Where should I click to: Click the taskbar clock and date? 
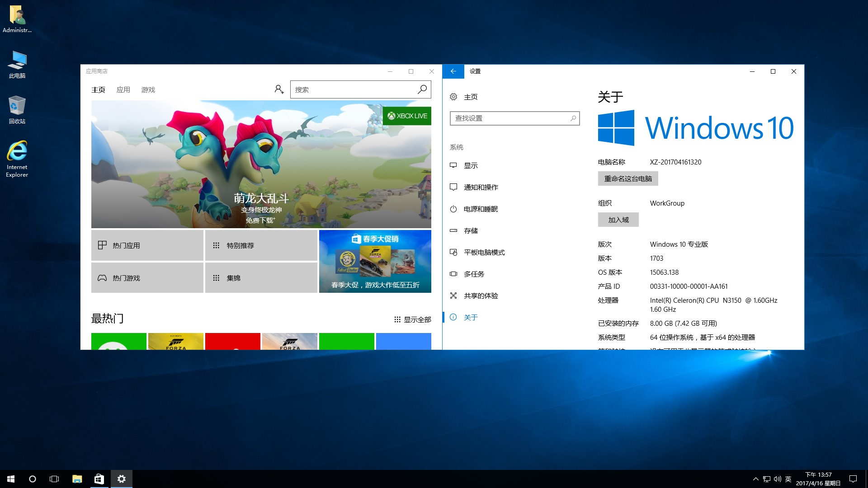point(818,479)
